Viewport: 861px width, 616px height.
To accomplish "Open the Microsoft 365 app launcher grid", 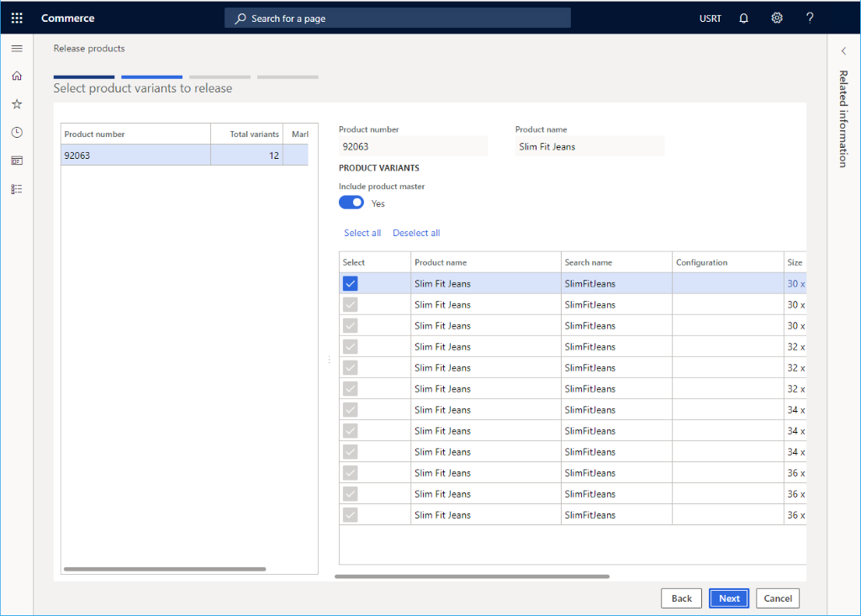I will 16,18.
